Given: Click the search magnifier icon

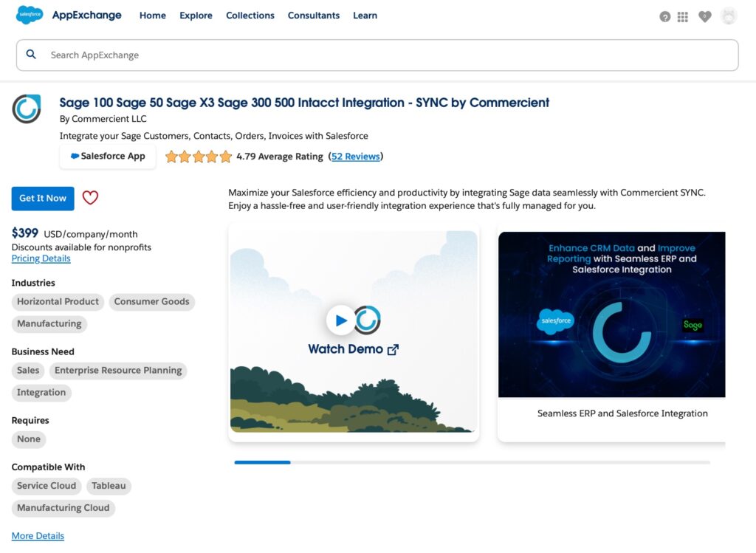Looking at the screenshot, I should 31,55.
